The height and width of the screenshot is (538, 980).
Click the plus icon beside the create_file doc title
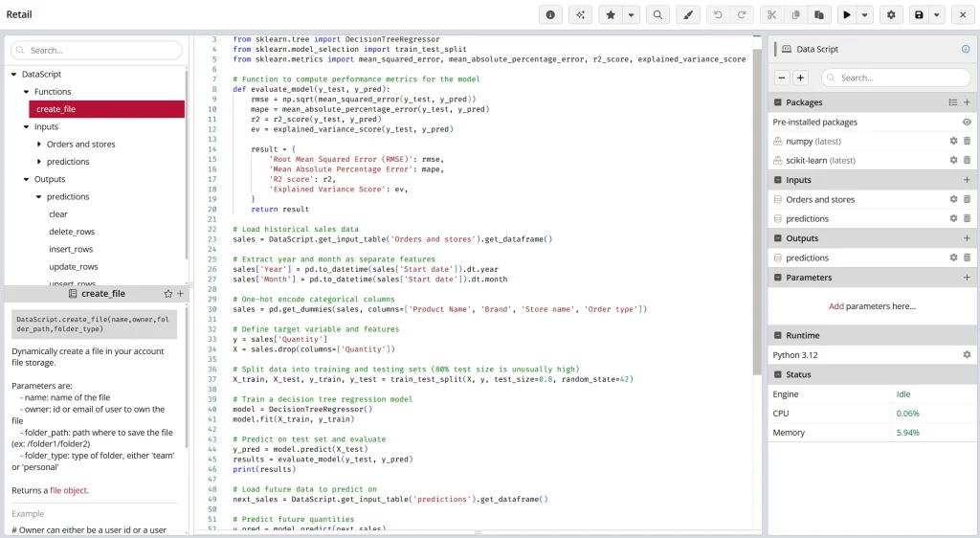181,294
